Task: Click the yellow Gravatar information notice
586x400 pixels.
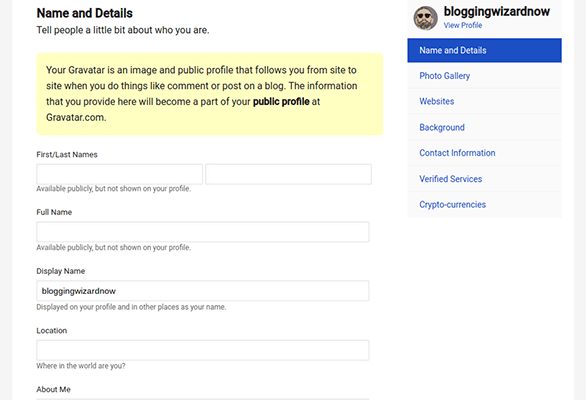Action: (x=210, y=94)
